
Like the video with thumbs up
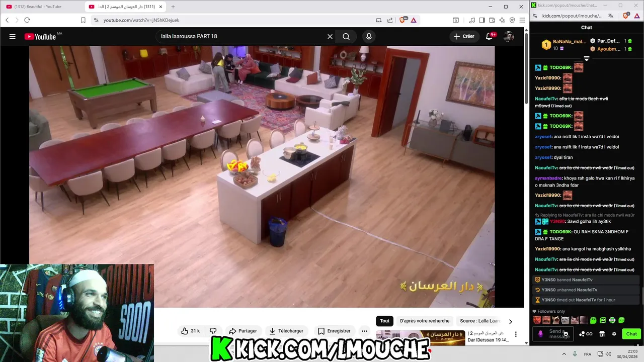pos(191,331)
